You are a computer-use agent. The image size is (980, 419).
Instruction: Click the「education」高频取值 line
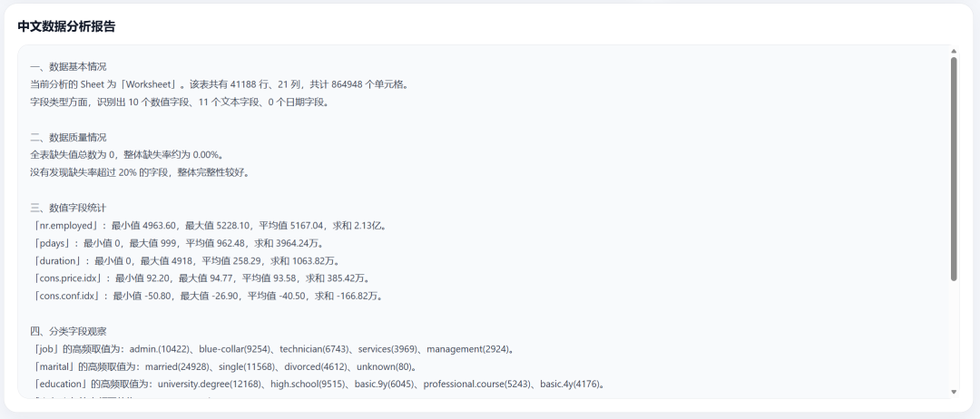(318, 384)
